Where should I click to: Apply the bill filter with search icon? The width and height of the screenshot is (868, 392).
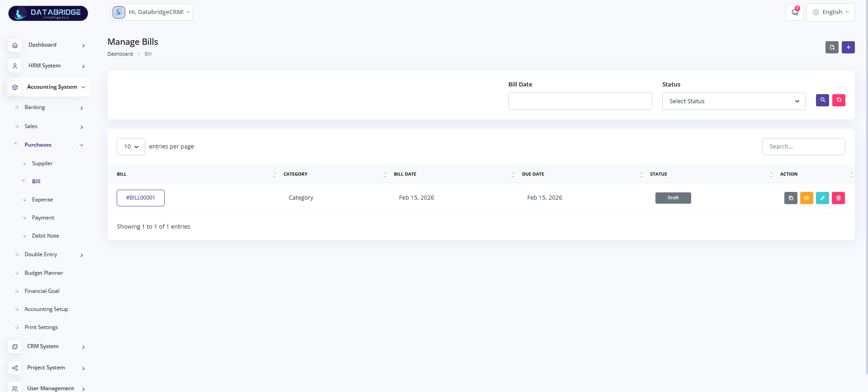click(822, 100)
